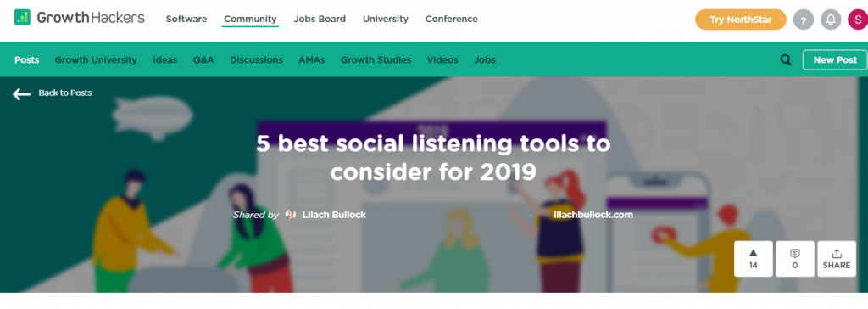Go to University in top navigation
The image size is (868, 309).
click(386, 19)
